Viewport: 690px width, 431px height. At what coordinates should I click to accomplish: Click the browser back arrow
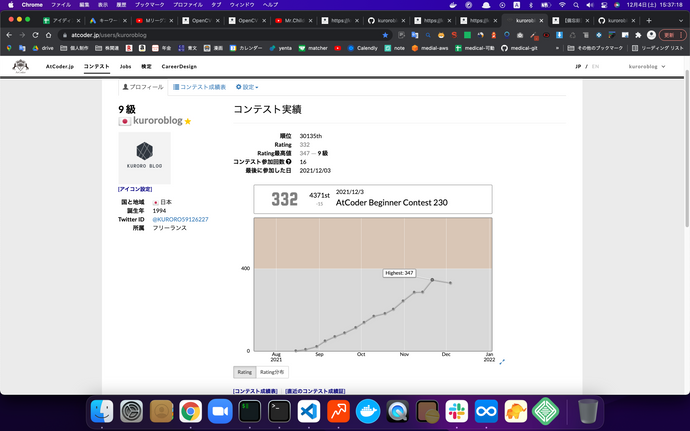pyautogui.click(x=9, y=35)
